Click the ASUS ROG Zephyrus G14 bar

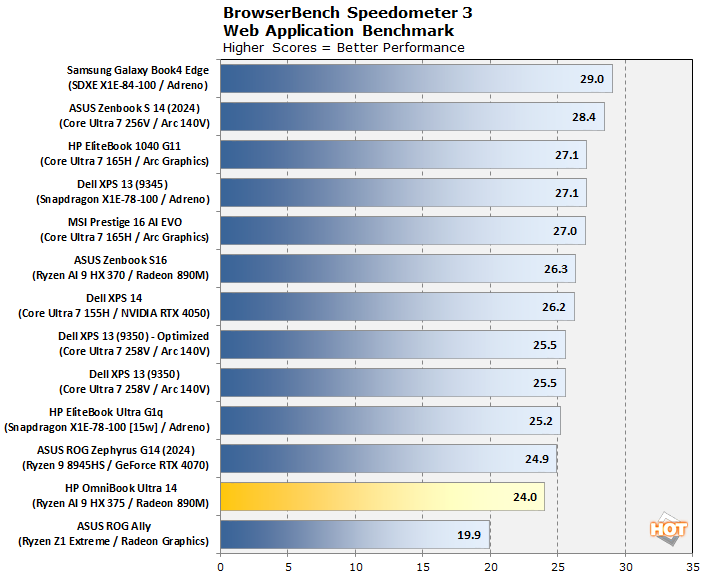pyautogui.click(x=388, y=459)
